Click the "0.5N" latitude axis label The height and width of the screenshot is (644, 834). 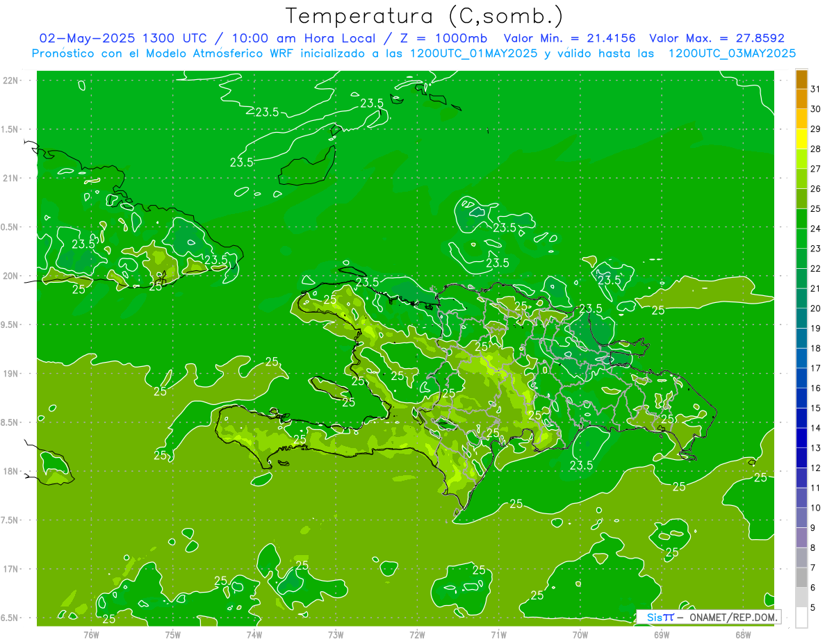coord(10,227)
